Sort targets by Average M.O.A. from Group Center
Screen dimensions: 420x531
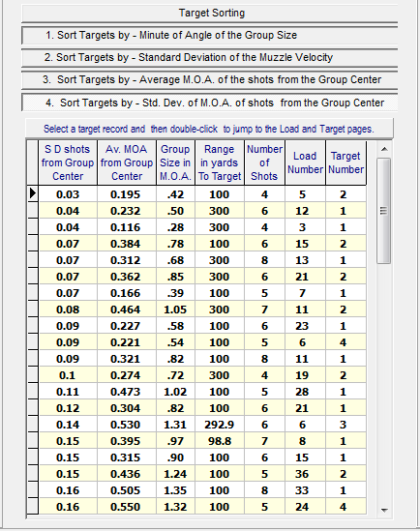[209, 80]
